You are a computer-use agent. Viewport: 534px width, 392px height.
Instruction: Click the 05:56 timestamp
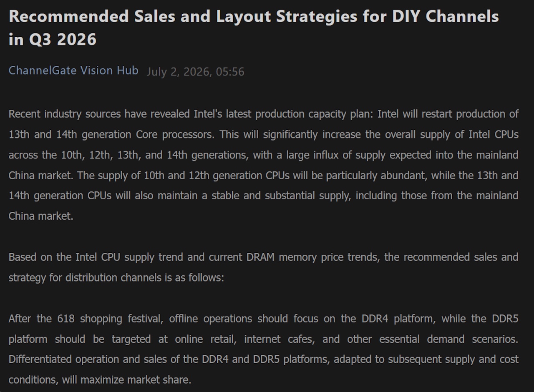coord(230,72)
